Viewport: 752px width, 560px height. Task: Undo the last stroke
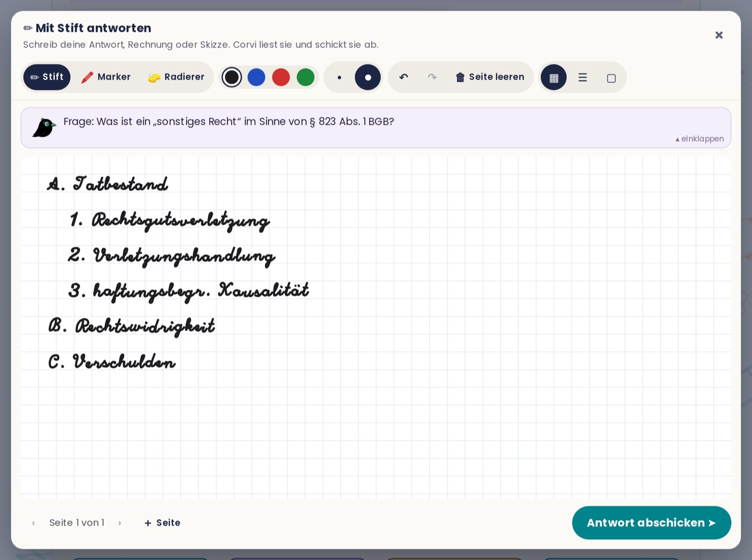click(404, 77)
